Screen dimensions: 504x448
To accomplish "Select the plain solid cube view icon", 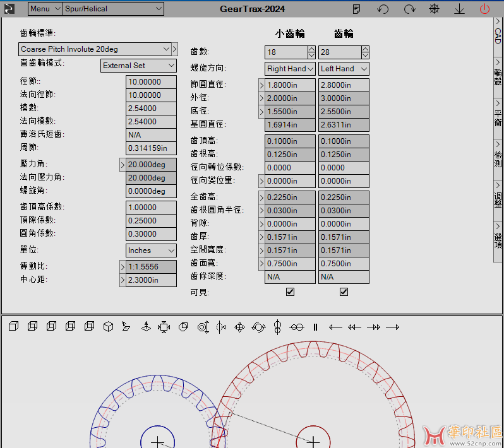I will (13, 327).
